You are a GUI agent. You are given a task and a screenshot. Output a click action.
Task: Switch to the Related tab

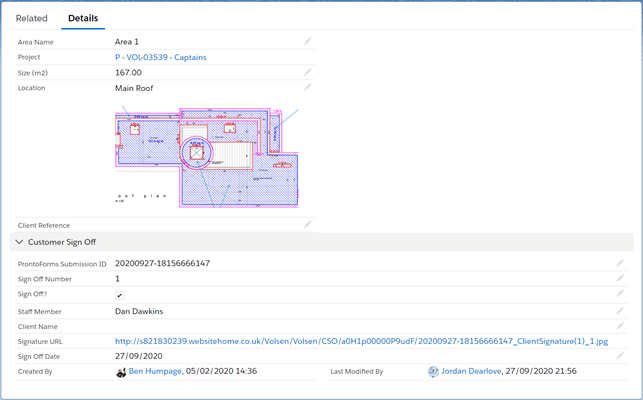32,18
